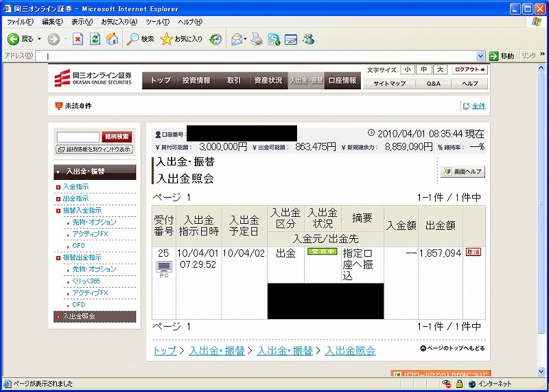Click the Print icon in toolbar

tap(256, 39)
